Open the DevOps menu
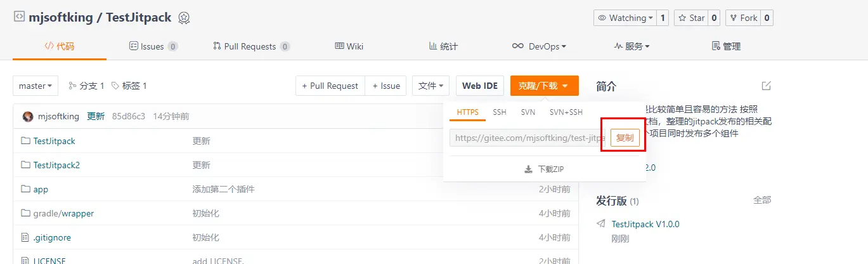Image resolution: width=868 pixels, height=264 pixels. (539, 46)
